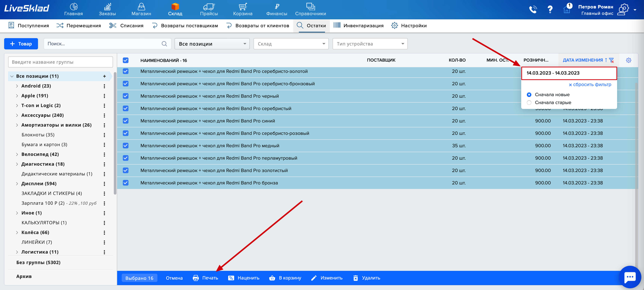Expand the Дисплеи group
This screenshot has height=290, width=644.
pos(17,184)
